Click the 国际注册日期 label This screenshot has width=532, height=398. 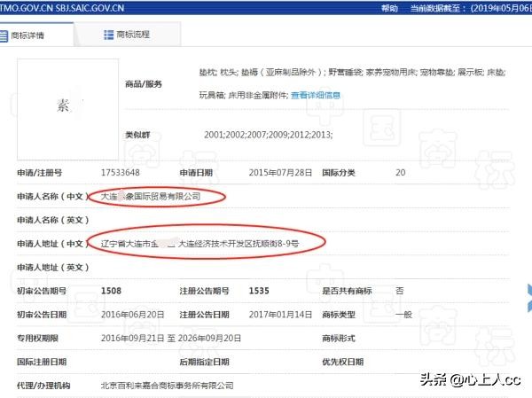click(x=42, y=362)
